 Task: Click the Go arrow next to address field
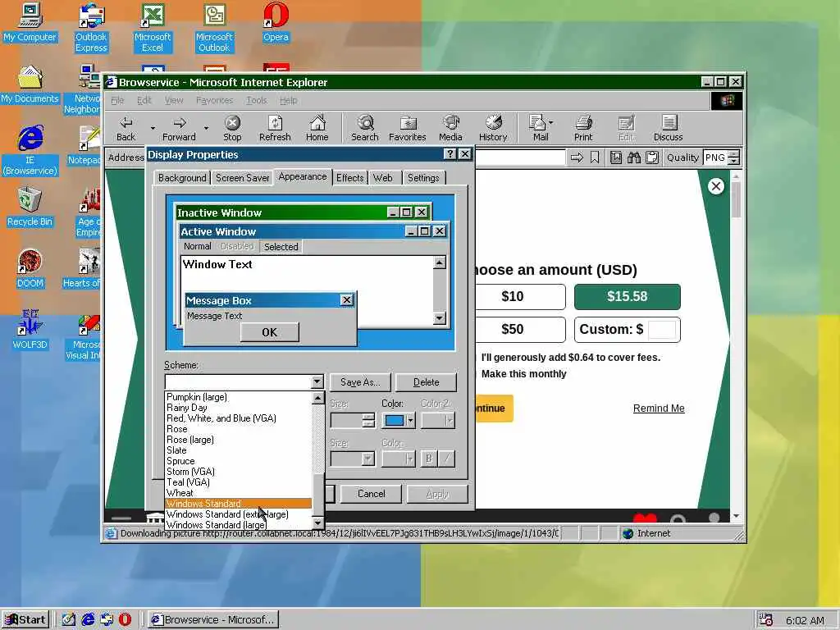coord(577,157)
